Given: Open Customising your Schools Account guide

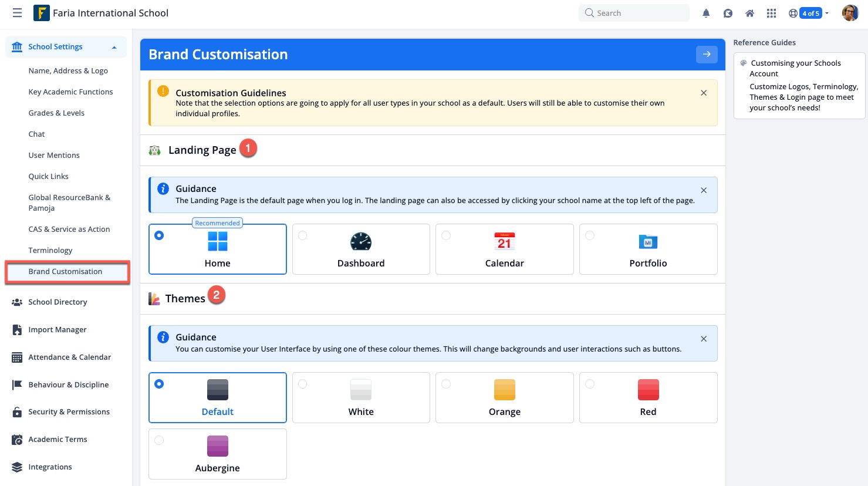Looking at the screenshot, I should [795, 68].
